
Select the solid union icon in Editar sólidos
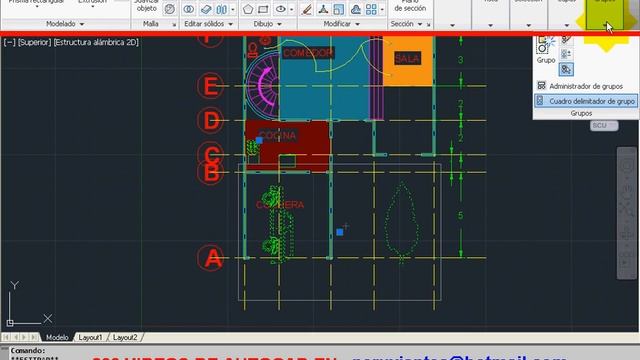tap(189, 9)
